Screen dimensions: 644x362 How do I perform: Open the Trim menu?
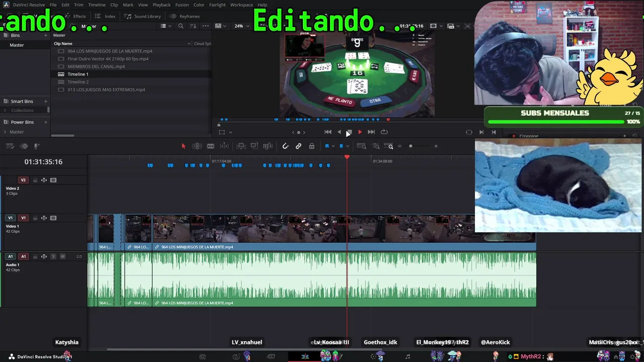coord(78,5)
